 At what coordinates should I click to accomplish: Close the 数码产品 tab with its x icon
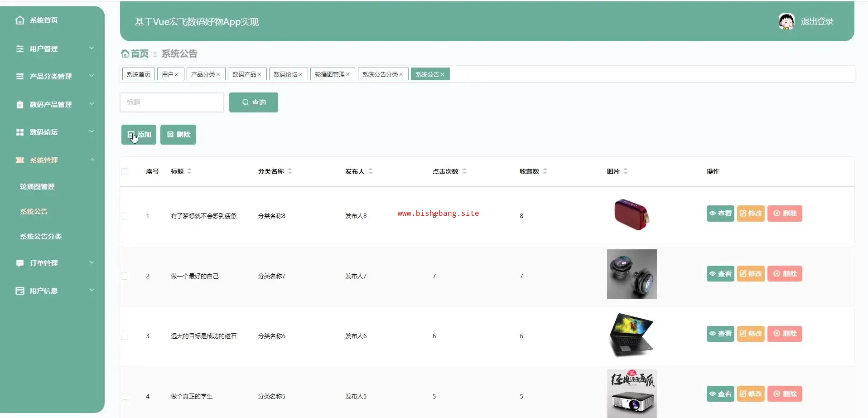[x=260, y=75]
